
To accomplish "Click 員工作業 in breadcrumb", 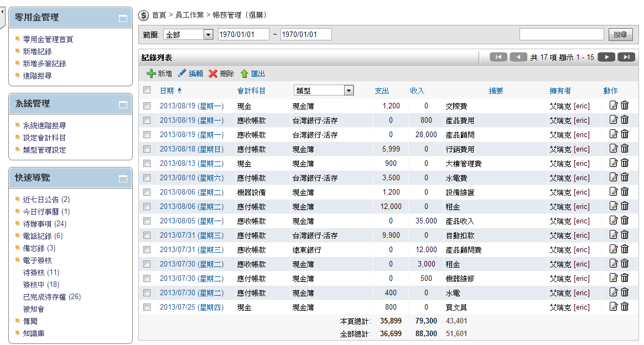I will pyautogui.click(x=189, y=15).
